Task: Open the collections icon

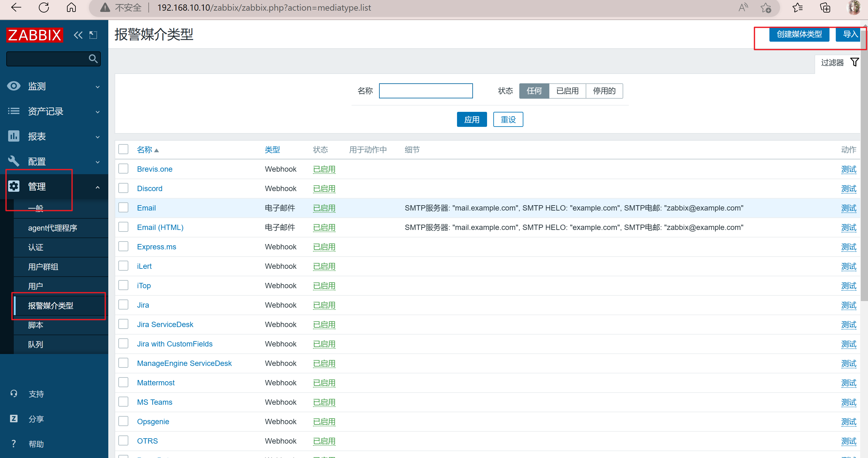Action: tap(825, 8)
